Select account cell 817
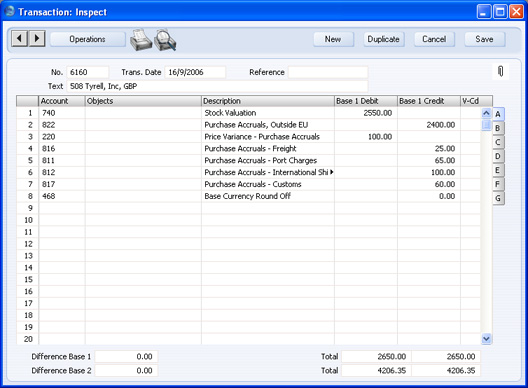Image resolution: width=528 pixels, height=388 pixels. point(62,184)
